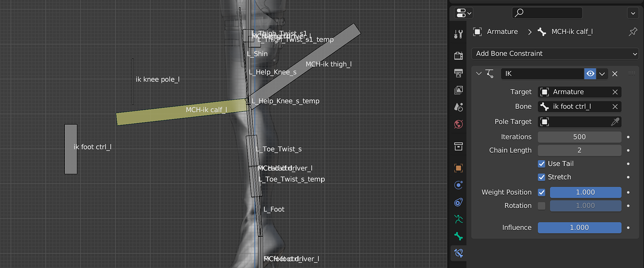
Task: Open the Physics properties tab
Action: (x=458, y=185)
